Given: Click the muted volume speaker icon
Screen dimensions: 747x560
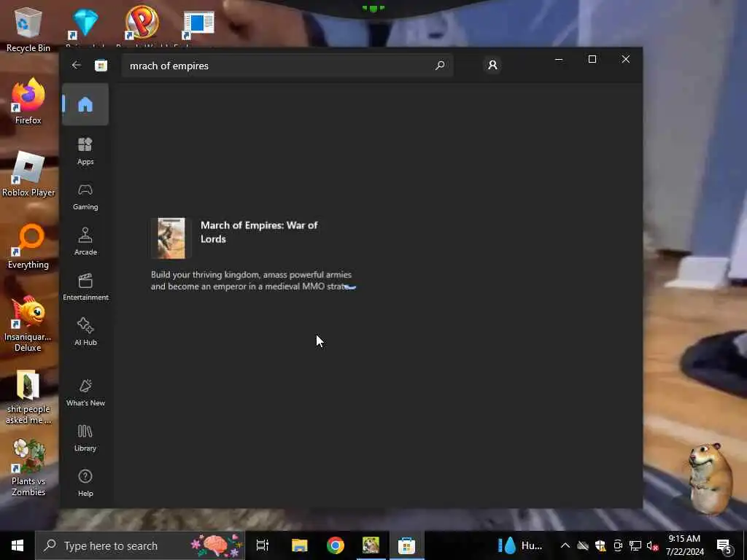Looking at the screenshot, I should point(652,545).
